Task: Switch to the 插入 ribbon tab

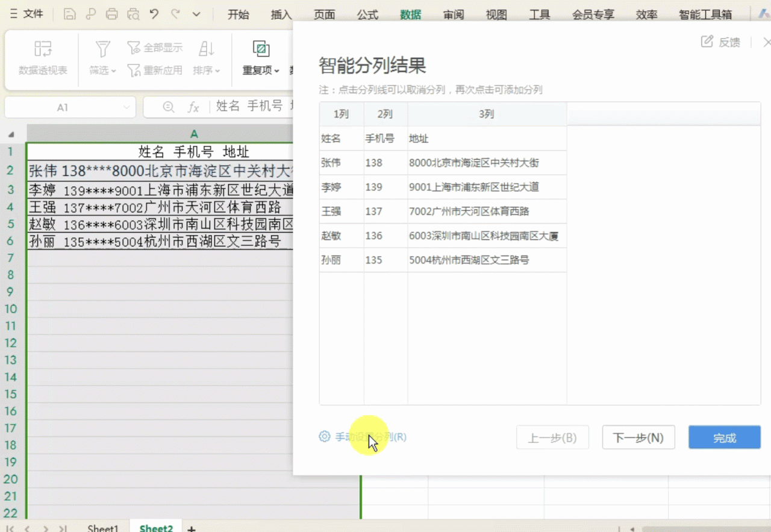Action: [x=281, y=14]
